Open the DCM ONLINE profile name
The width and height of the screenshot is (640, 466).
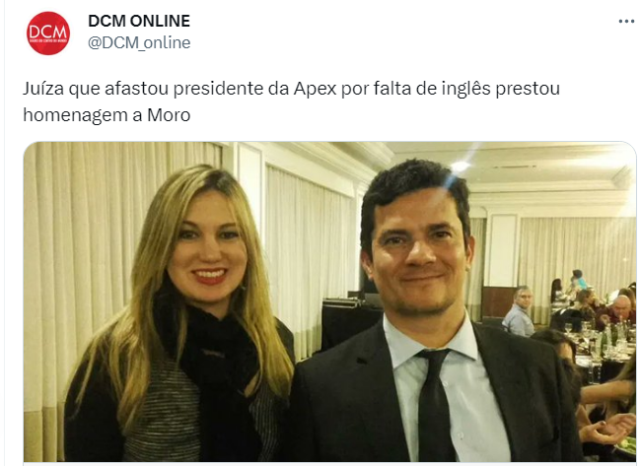click(139, 21)
